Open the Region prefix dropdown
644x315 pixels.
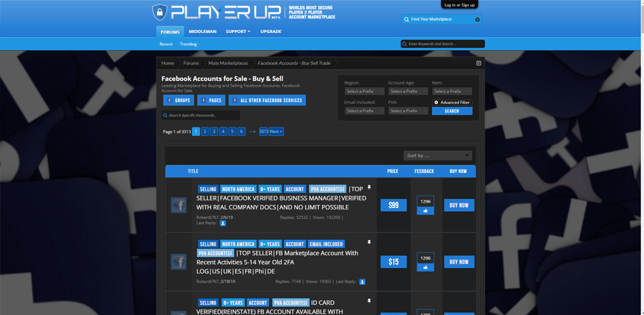coord(364,91)
